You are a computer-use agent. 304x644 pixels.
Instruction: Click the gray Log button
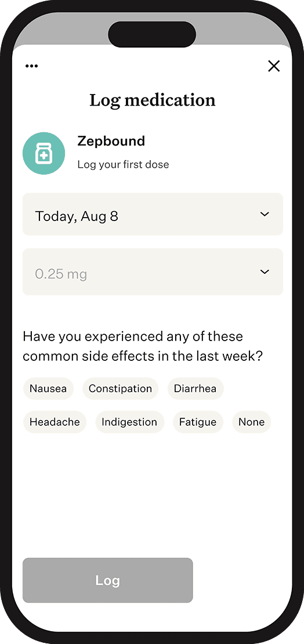click(x=108, y=580)
